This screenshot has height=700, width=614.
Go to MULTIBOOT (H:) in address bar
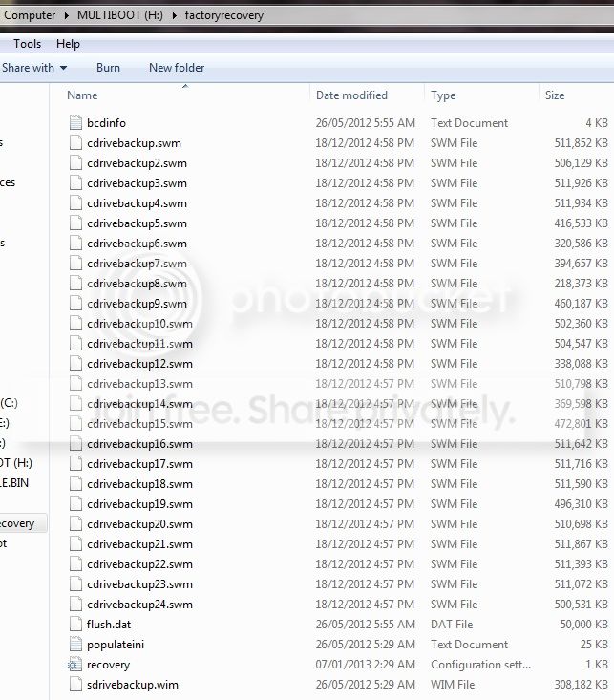[x=120, y=15]
